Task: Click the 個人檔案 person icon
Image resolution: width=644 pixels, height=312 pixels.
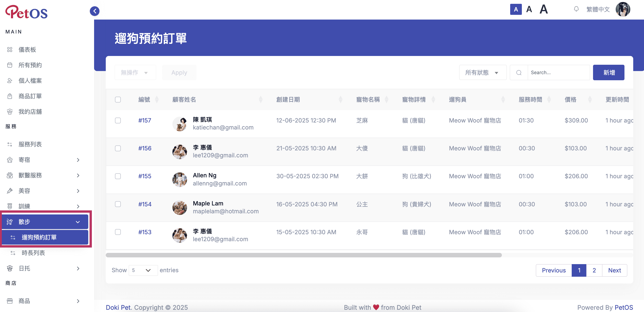Action: [x=10, y=80]
